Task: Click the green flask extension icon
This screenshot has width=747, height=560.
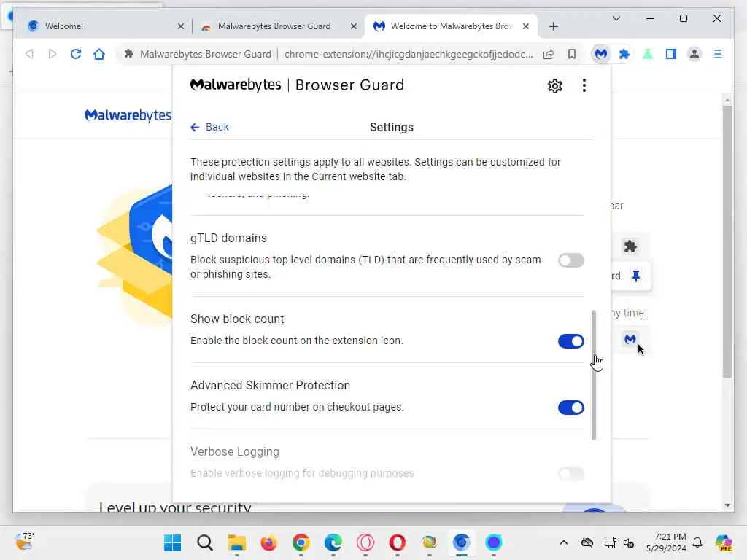Action: tap(648, 54)
